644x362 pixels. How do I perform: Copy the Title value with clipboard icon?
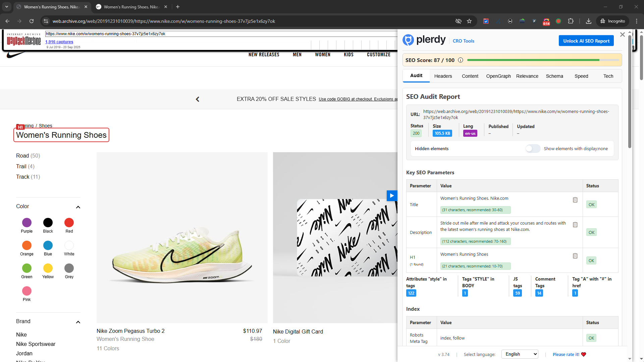point(575,200)
